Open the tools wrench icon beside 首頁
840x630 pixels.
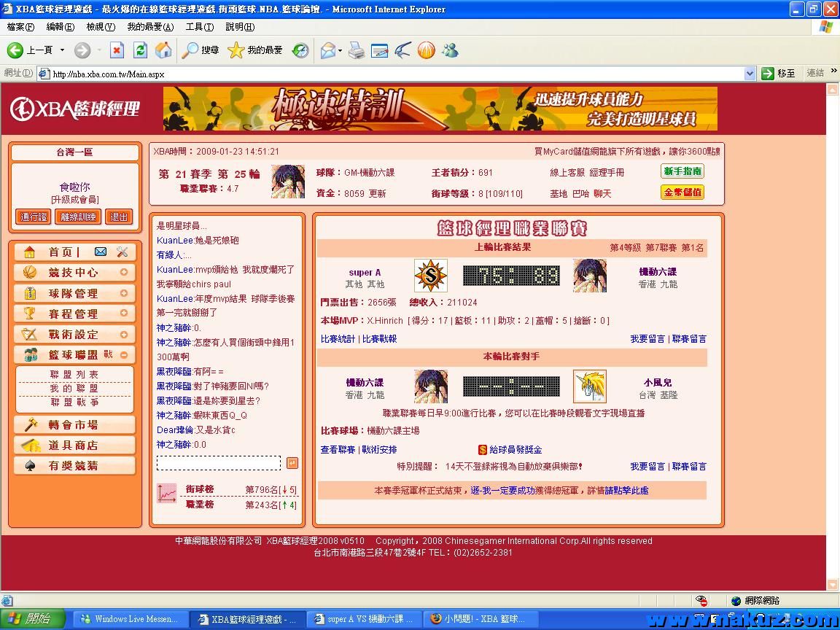[x=122, y=252]
